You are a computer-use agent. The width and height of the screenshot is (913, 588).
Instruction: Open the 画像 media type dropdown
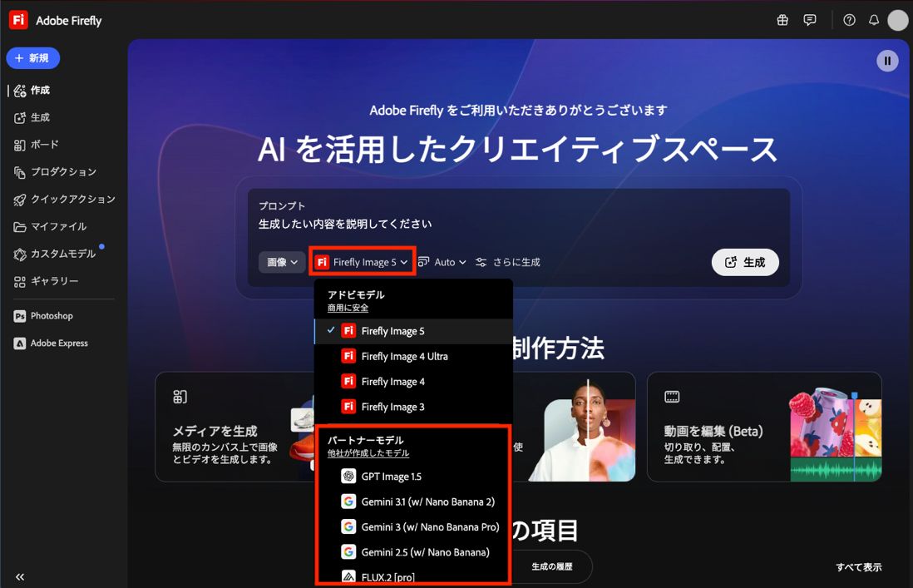pyautogui.click(x=282, y=263)
